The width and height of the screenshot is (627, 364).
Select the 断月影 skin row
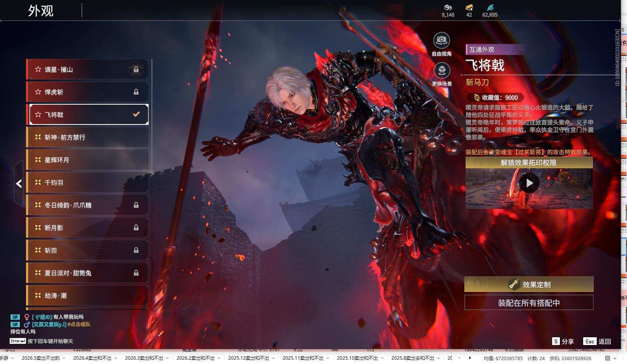click(x=88, y=228)
